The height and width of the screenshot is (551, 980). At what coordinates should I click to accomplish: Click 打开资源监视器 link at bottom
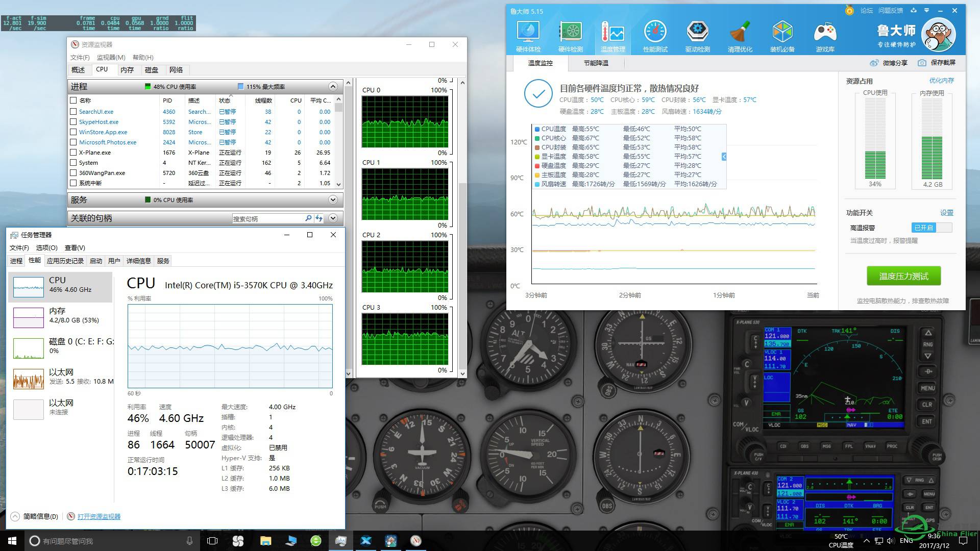[100, 517]
